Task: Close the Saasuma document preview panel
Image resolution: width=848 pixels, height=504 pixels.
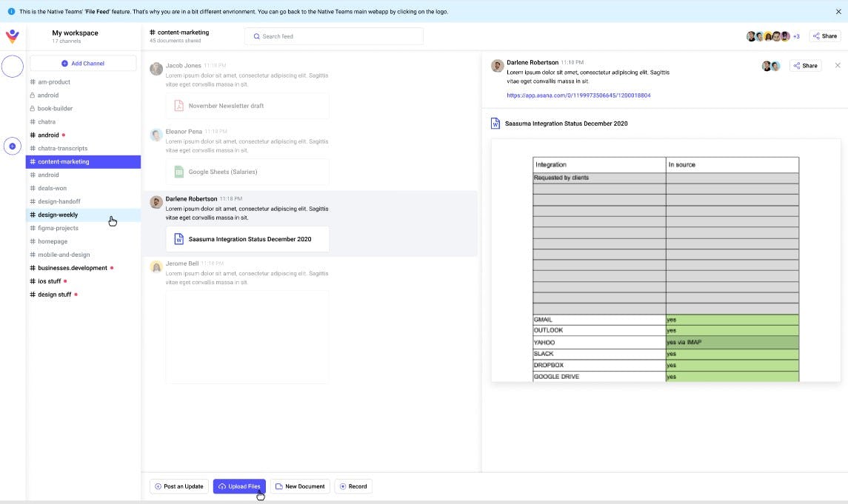Action: pyautogui.click(x=838, y=65)
